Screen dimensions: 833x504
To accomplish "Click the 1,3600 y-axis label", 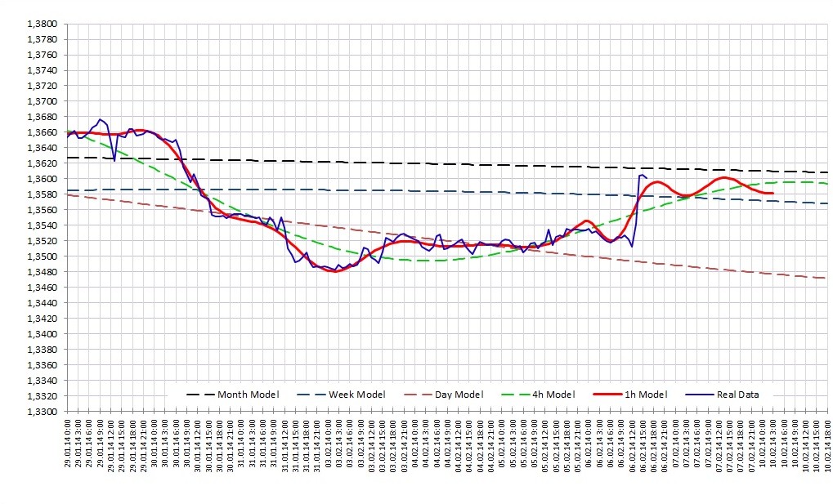I will coord(42,179).
